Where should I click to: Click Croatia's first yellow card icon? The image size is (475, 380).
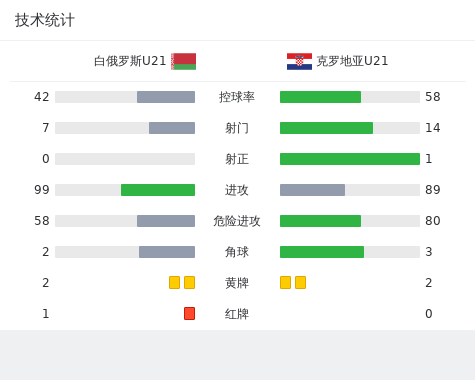(285, 282)
